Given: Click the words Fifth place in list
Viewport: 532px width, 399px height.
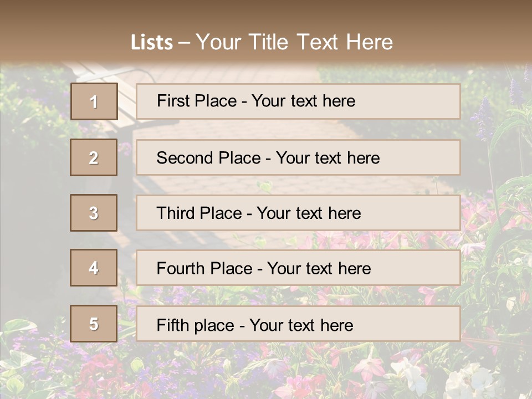Looking at the screenshot, I should 196,325.
